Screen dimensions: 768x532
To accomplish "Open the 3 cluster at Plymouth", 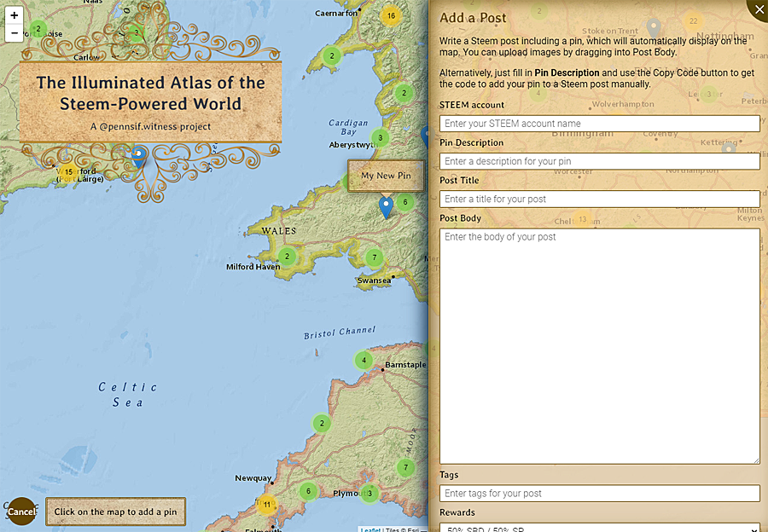I will (x=369, y=493).
